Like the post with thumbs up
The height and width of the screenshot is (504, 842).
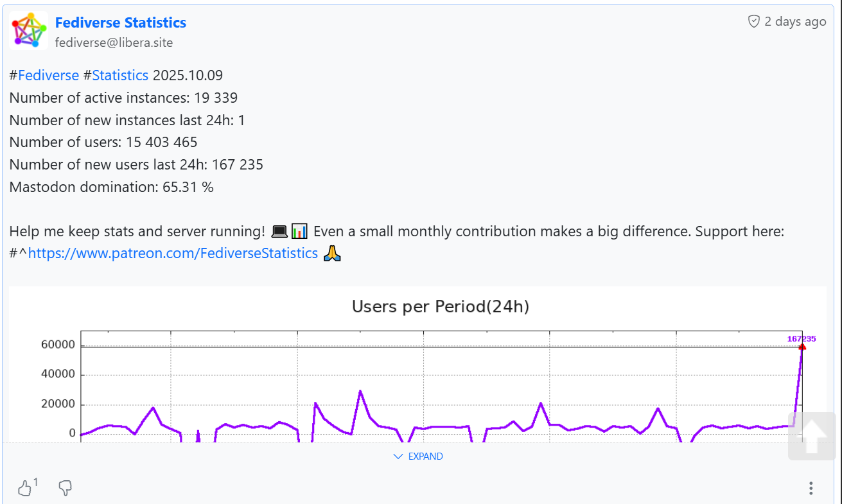point(24,489)
